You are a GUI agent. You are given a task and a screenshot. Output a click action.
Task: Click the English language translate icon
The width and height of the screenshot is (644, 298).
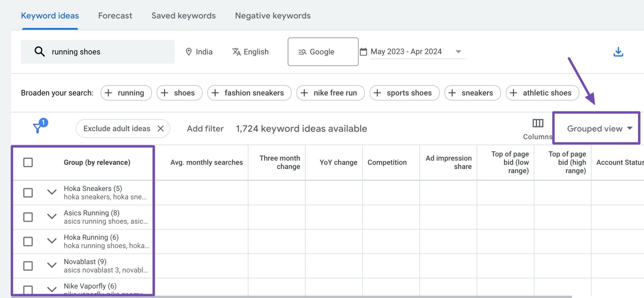[236, 52]
